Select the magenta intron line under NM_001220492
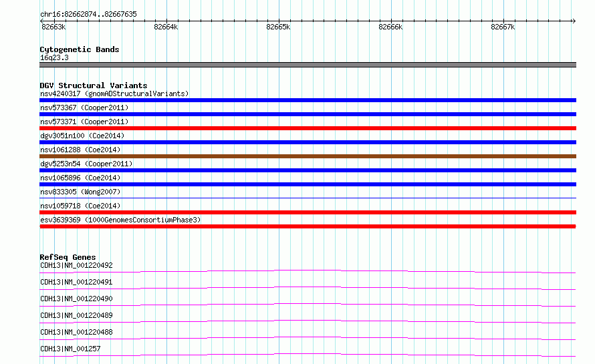The image size is (595, 364). [x=308, y=271]
